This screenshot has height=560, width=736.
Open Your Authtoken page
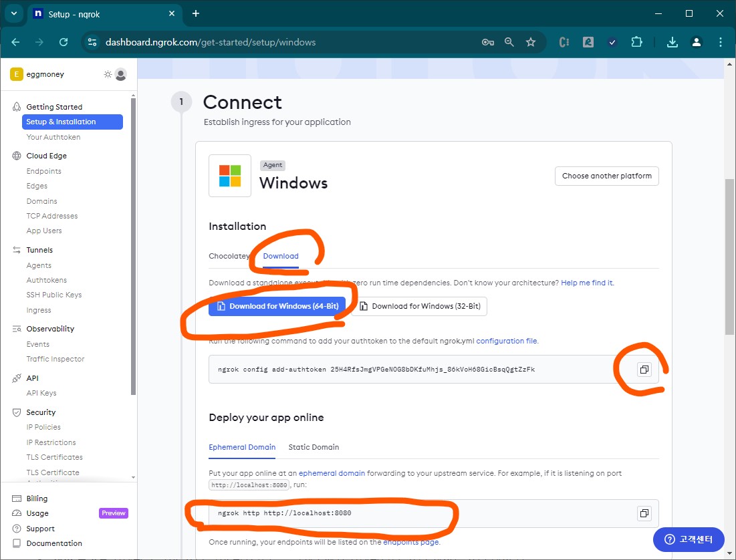click(x=53, y=137)
